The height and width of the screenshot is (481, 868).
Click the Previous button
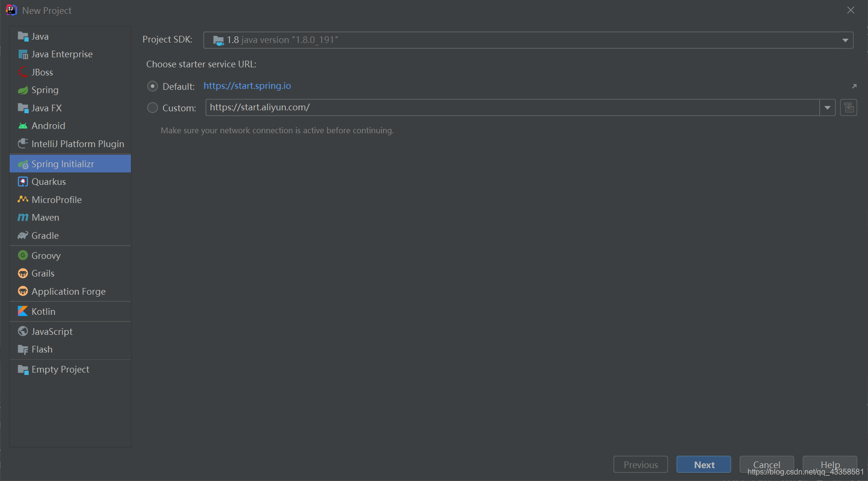[640, 464]
